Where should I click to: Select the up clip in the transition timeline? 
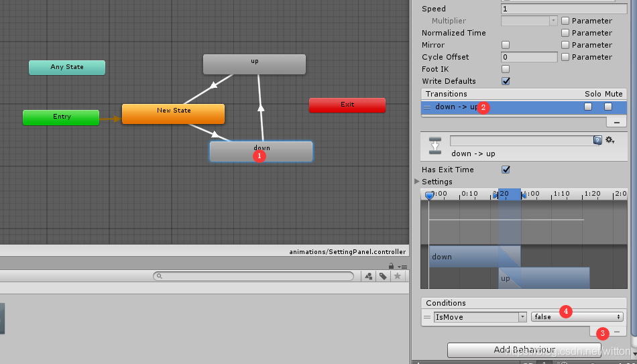[x=544, y=278]
